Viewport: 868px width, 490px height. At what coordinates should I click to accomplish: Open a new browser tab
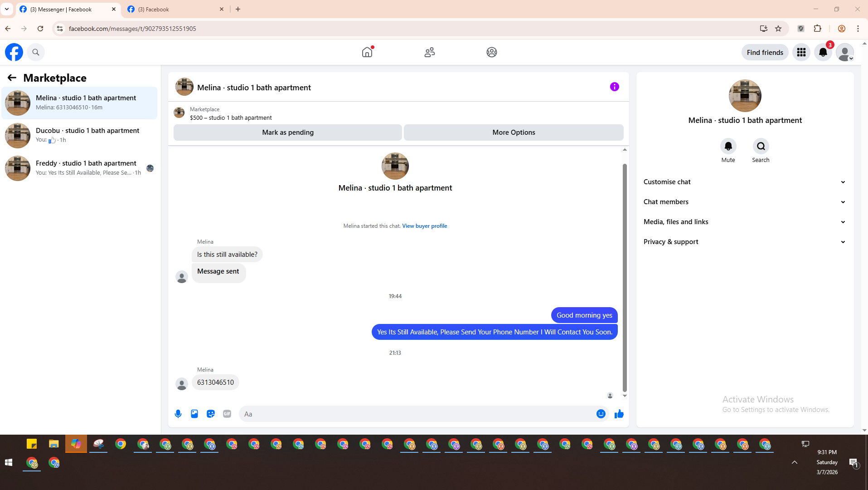pyautogui.click(x=238, y=9)
